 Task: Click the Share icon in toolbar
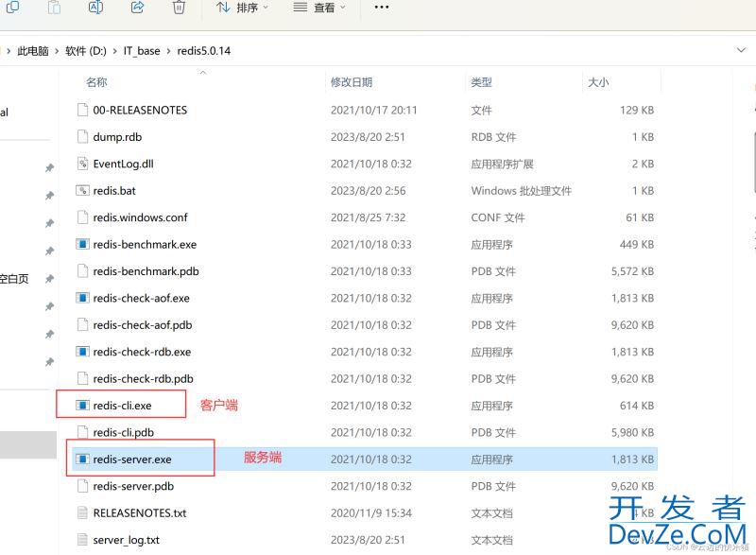137,8
